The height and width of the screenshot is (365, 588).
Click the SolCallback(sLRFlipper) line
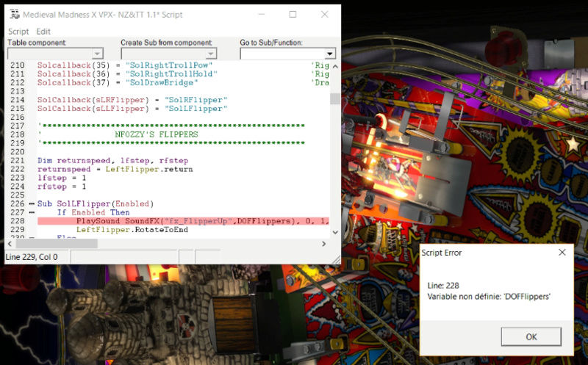pos(132,100)
